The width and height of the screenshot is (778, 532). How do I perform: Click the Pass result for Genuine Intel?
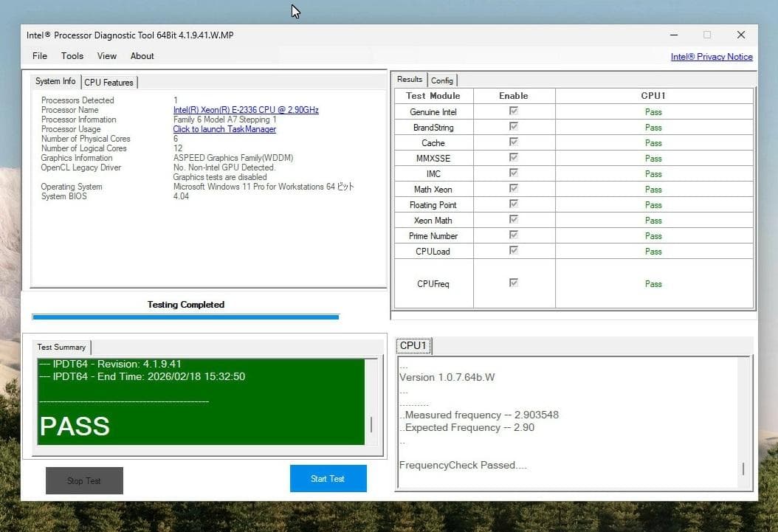coord(653,112)
